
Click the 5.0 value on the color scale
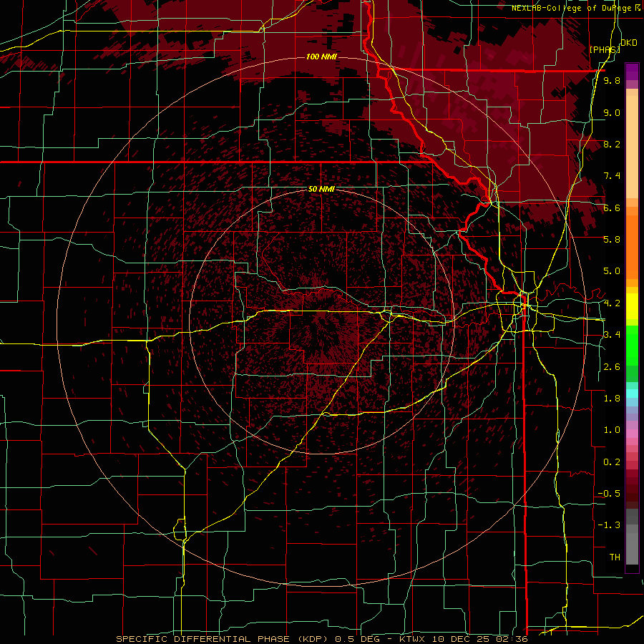point(612,271)
